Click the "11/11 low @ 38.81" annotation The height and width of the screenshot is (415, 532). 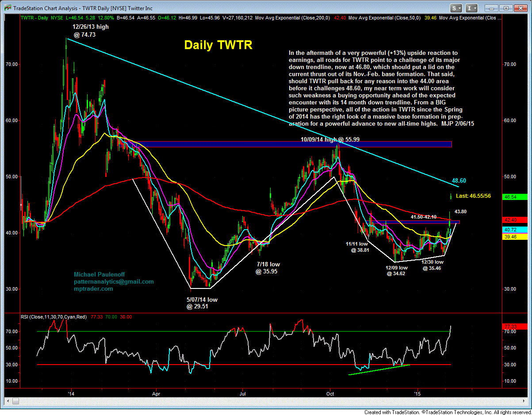356,247
